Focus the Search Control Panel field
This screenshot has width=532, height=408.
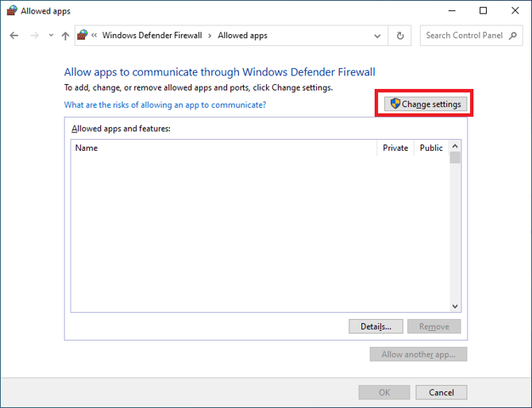coord(471,35)
